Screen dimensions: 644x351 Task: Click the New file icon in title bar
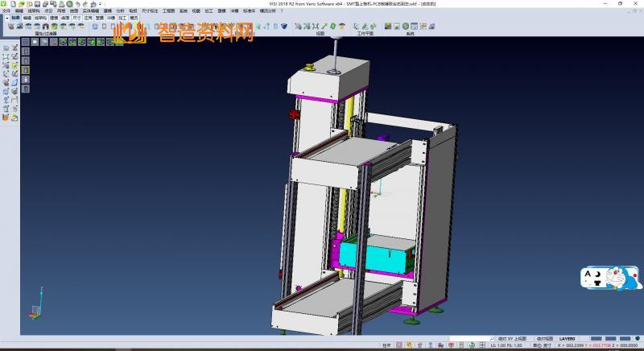14,4
